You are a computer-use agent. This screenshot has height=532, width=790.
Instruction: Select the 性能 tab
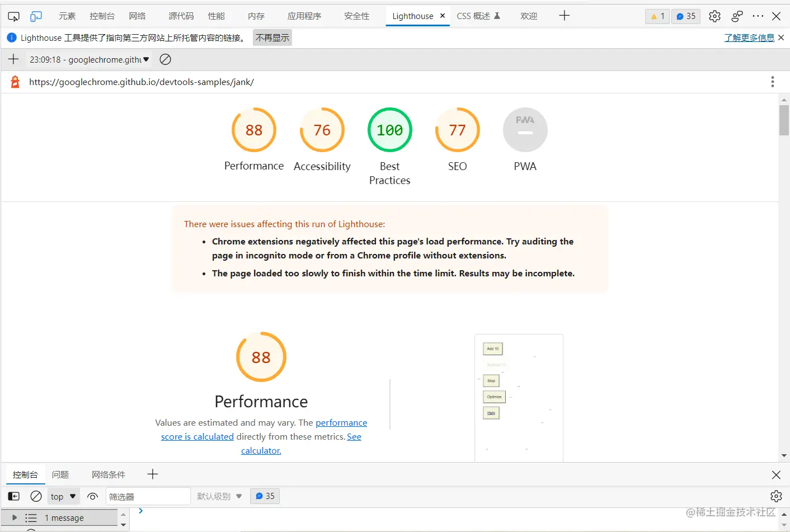(217, 16)
